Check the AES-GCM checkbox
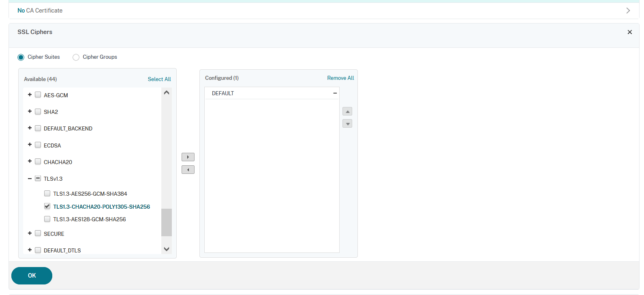The height and width of the screenshot is (295, 644). (38, 95)
